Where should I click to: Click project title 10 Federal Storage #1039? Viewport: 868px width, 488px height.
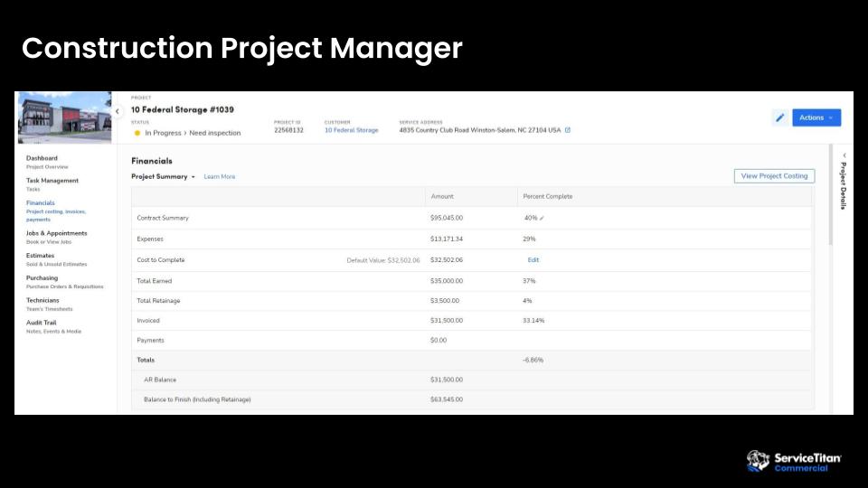tap(182, 109)
